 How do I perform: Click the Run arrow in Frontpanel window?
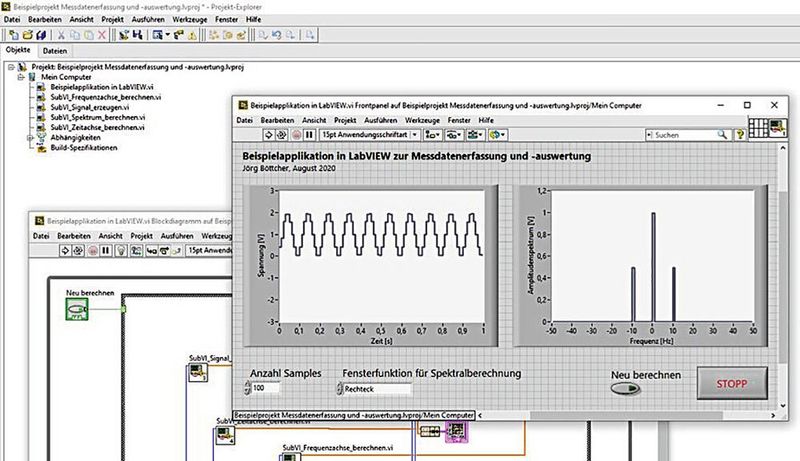(x=268, y=135)
